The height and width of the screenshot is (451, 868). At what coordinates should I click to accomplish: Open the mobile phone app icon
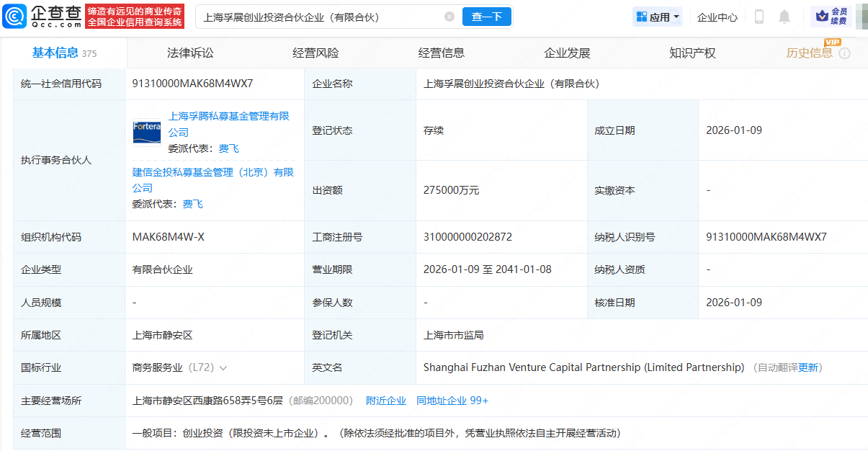pos(759,17)
